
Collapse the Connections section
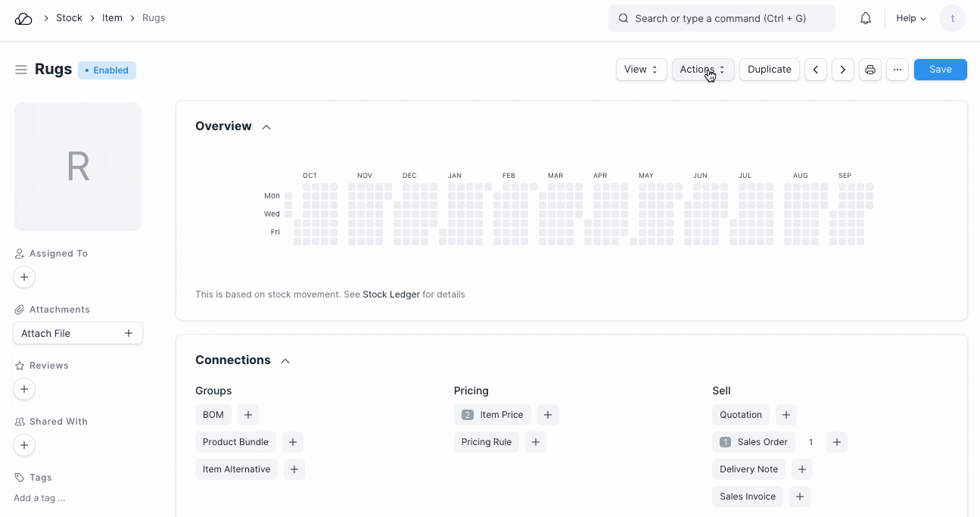(x=285, y=361)
